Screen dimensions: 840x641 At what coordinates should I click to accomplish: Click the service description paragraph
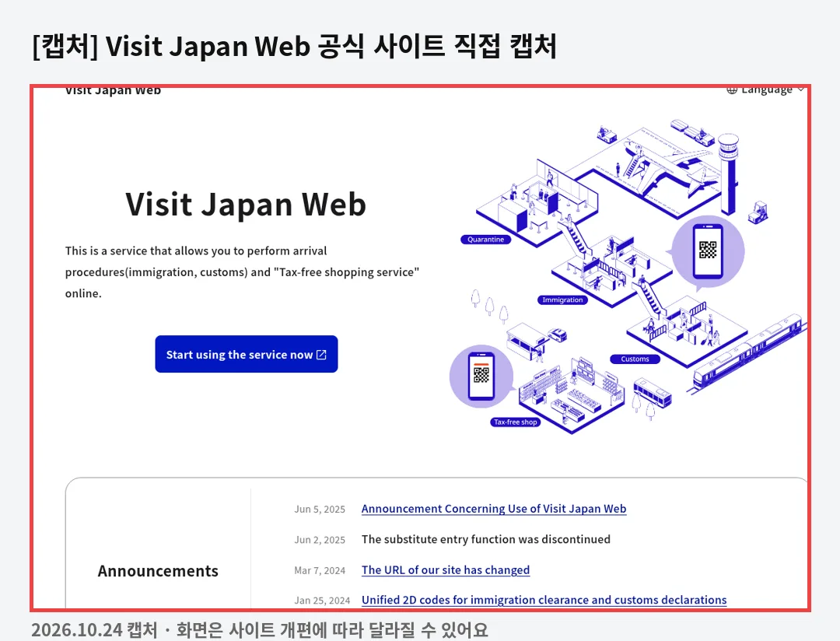[242, 271]
